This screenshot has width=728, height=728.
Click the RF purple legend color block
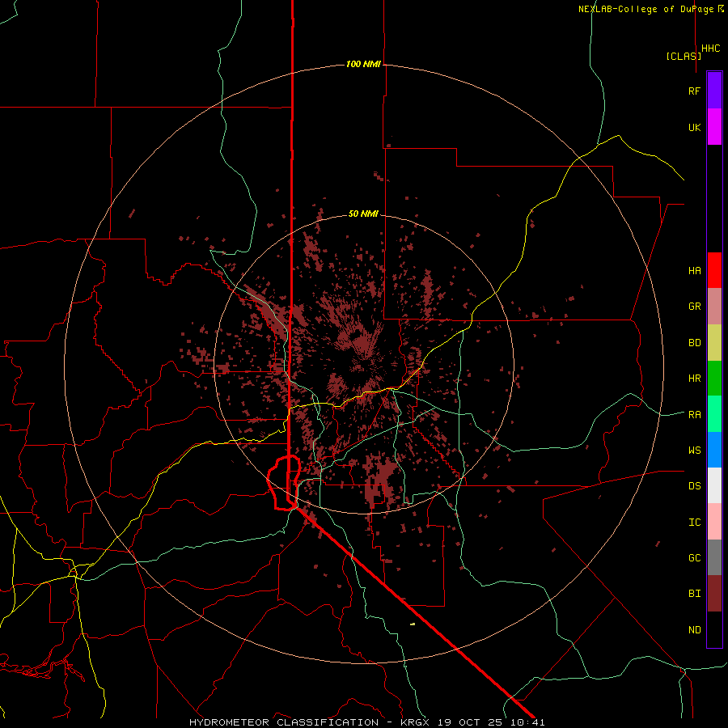click(714, 91)
